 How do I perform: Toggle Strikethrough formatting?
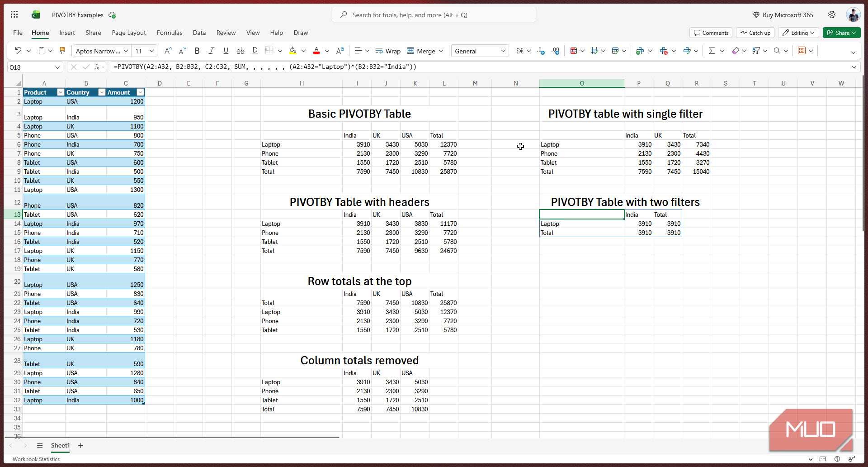click(241, 51)
